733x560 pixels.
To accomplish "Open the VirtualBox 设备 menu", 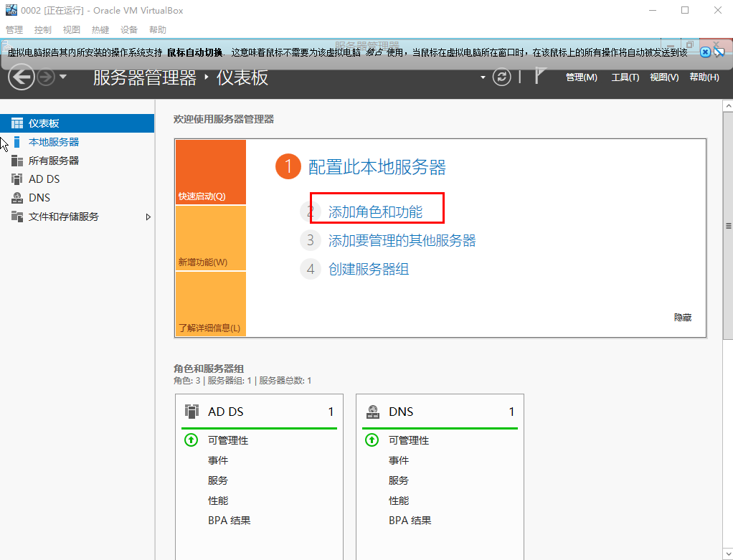I will [128, 29].
